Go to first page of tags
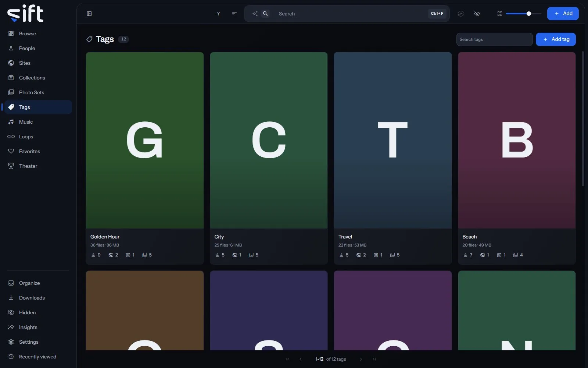 (x=287, y=359)
